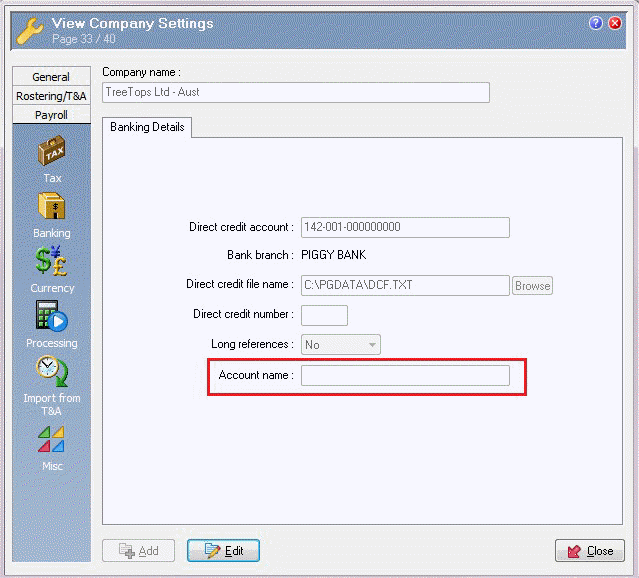
Task: Close the View Company Settings window
Action: coord(615,23)
